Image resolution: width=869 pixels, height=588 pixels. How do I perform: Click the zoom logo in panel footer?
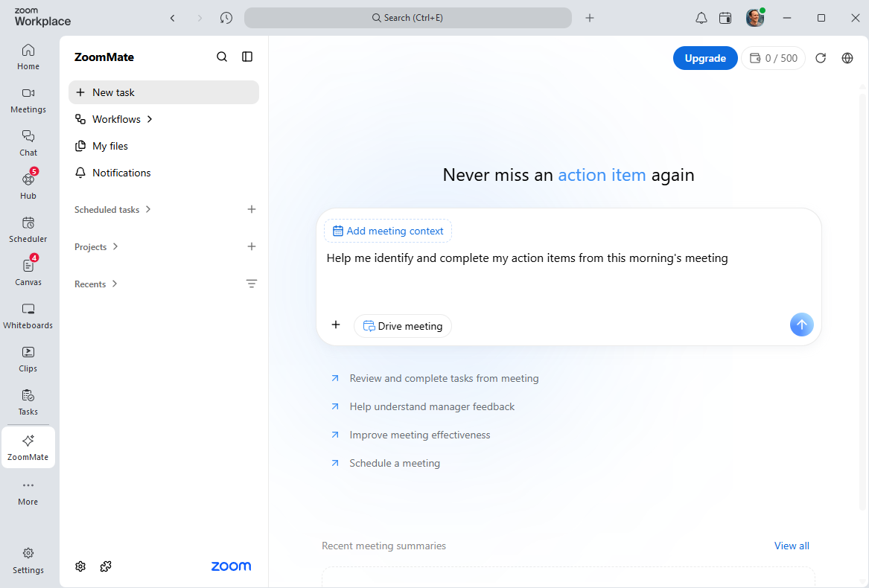(231, 566)
